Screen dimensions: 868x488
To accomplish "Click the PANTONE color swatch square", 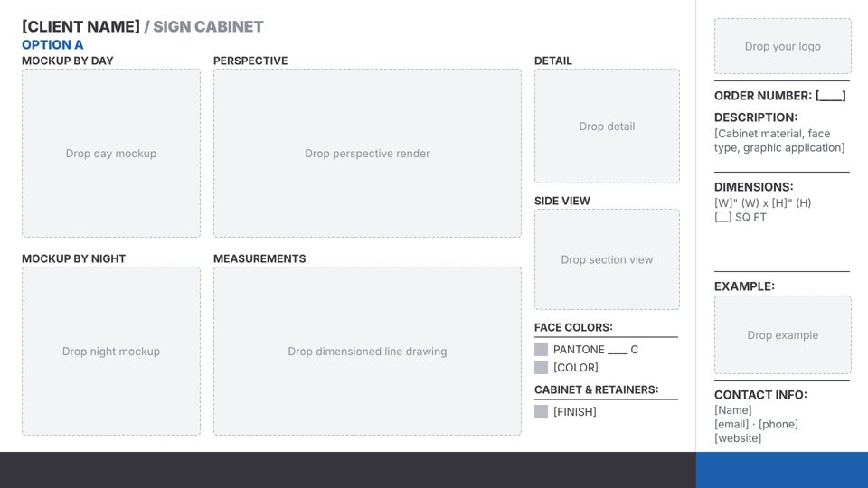I will tap(541, 349).
